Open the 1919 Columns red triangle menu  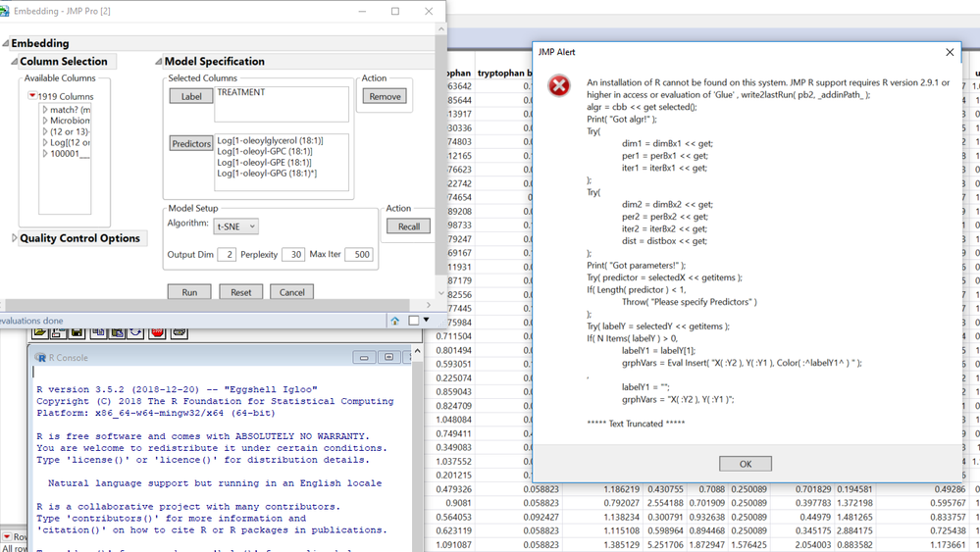[31, 96]
